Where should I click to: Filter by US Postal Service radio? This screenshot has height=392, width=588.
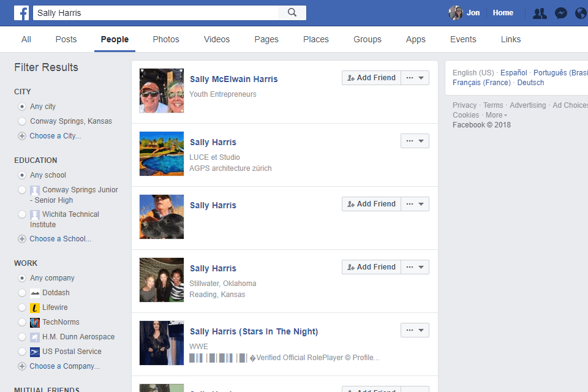coord(22,352)
